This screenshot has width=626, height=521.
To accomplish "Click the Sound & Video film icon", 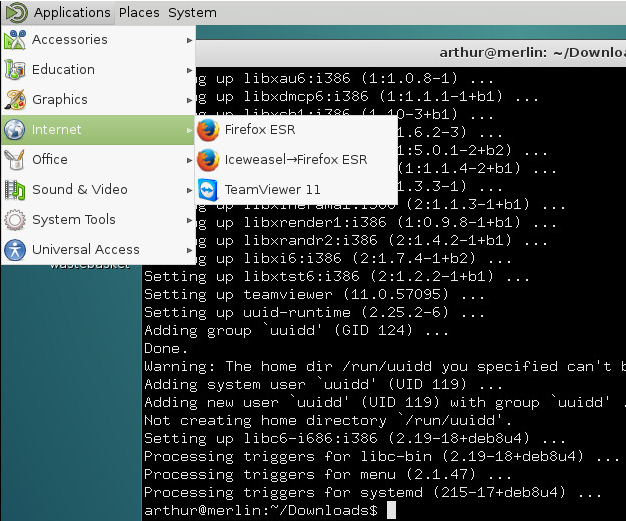I will (x=15, y=189).
